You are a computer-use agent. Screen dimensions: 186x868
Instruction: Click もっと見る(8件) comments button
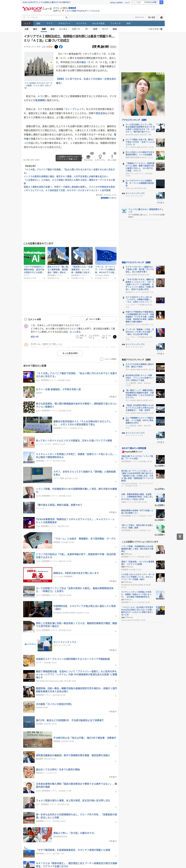pyautogui.click(x=70, y=353)
